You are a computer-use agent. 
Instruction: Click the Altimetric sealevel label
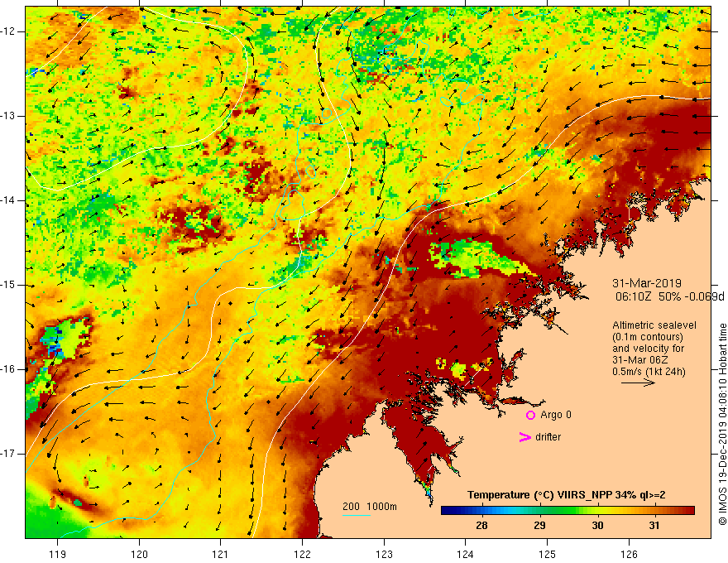[x=654, y=325]
